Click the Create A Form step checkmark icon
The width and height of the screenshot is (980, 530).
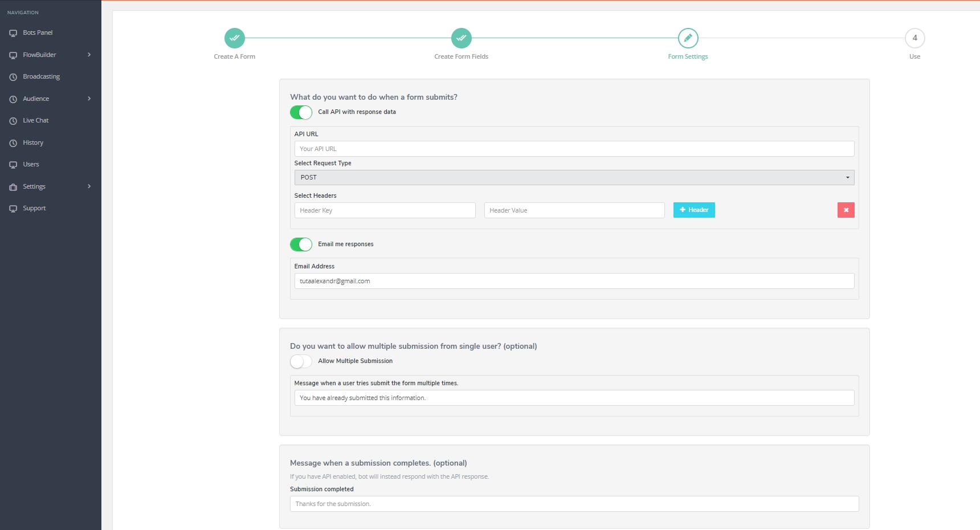tap(234, 38)
